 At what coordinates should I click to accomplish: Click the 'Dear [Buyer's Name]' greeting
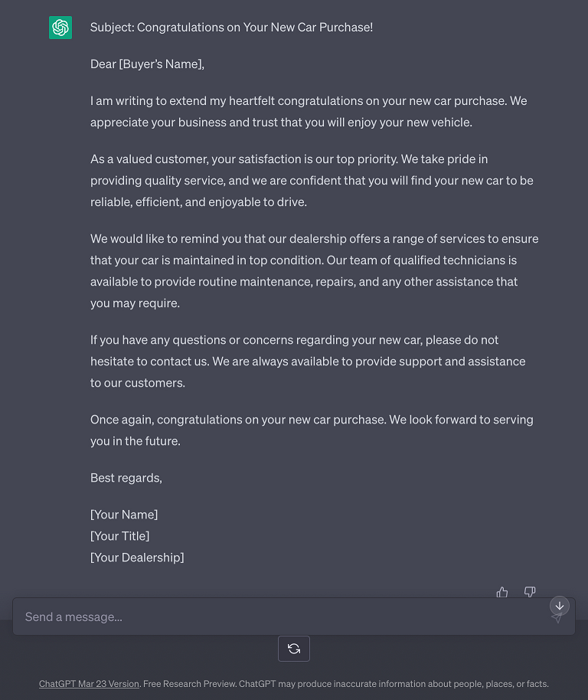coord(147,64)
